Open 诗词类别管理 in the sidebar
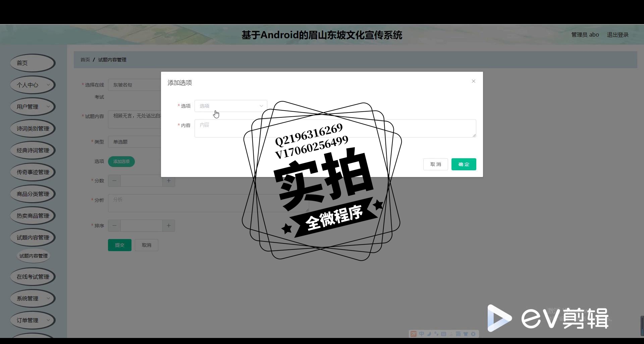The height and width of the screenshot is (344, 644). pyautogui.click(x=33, y=128)
